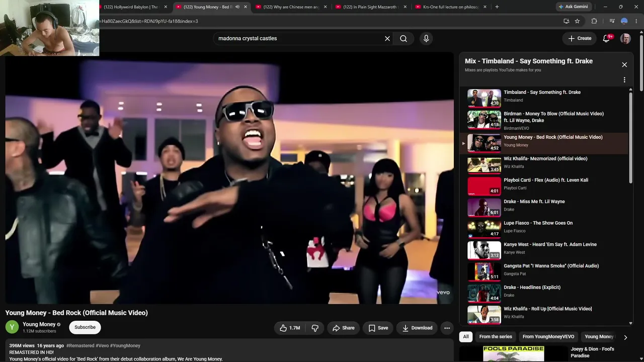644x362 pixels.
Task: Click 'Drake - Headlines (Explicit)' title
Action: pos(532,288)
